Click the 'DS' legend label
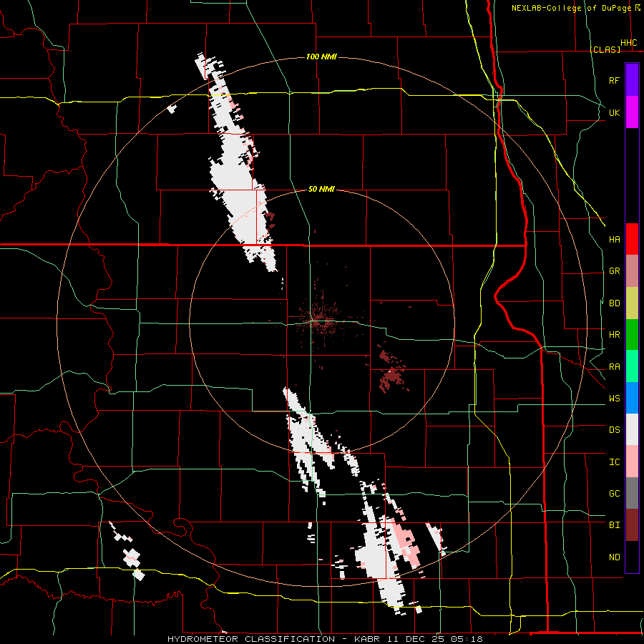This screenshot has width=644, height=644. pyautogui.click(x=614, y=430)
